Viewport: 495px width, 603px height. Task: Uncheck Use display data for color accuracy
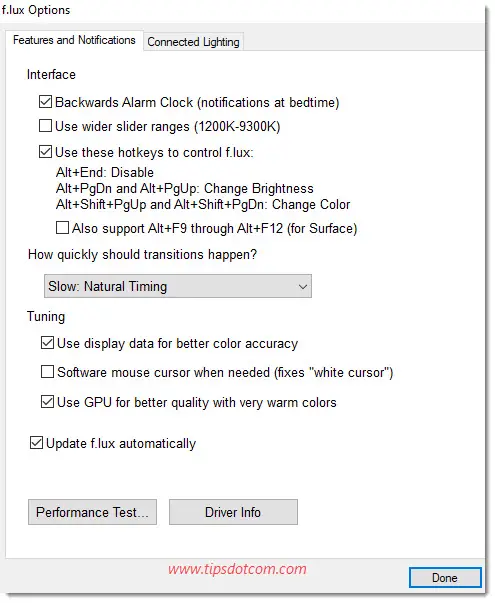click(x=47, y=343)
